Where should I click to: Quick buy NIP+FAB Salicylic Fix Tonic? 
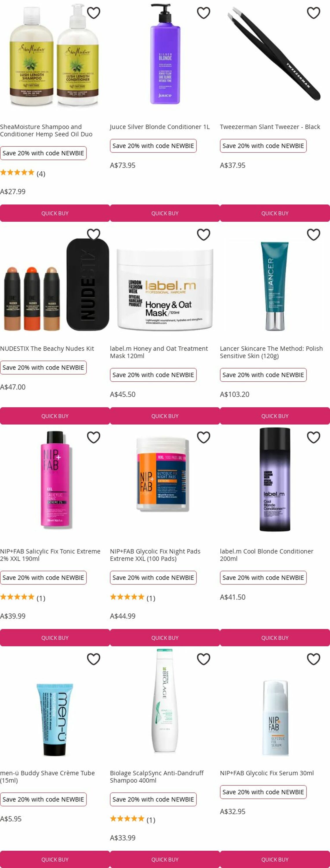[55, 638]
